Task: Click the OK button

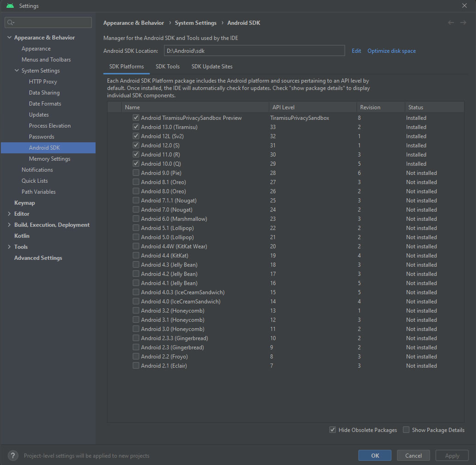Action: (x=375, y=456)
